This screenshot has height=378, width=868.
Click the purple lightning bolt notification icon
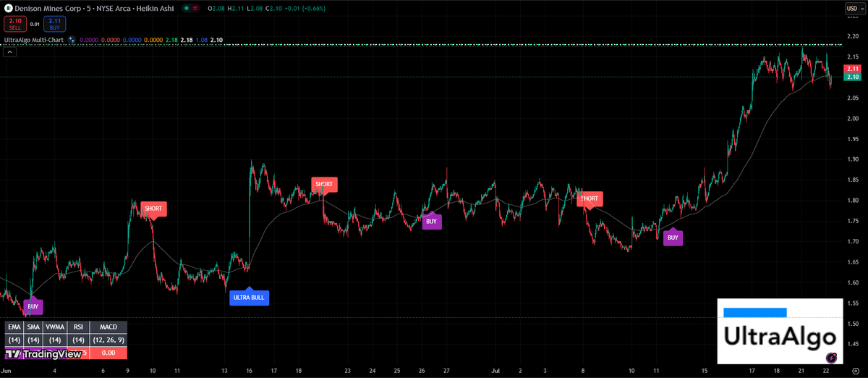click(833, 357)
